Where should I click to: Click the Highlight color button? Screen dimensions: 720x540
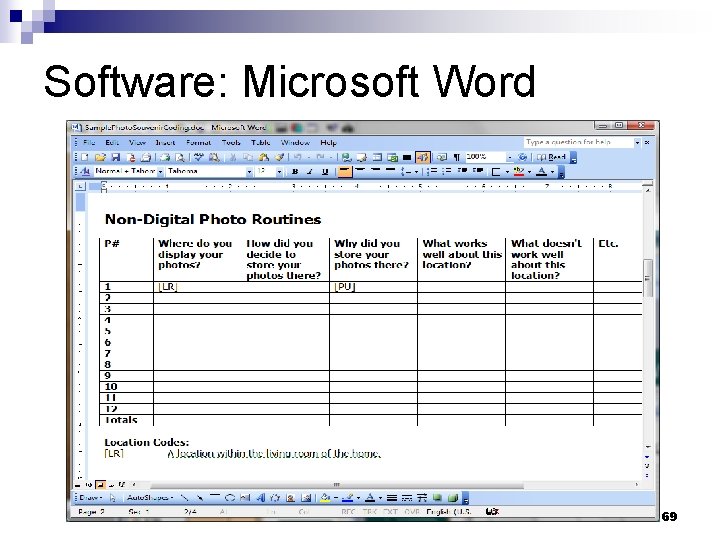(x=519, y=172)
